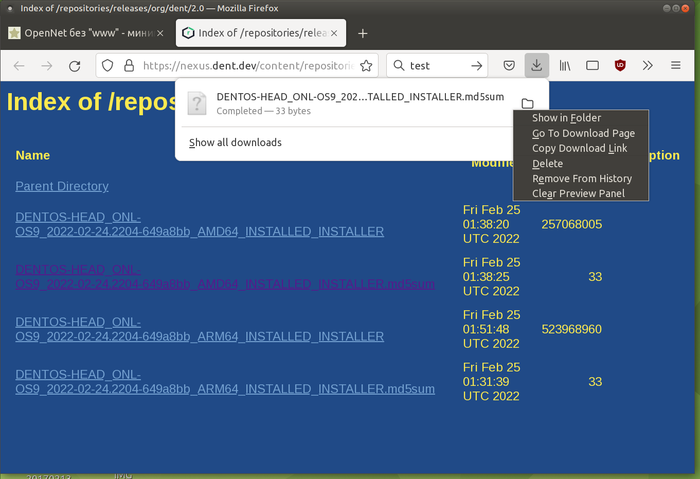Click the Name column header
Viewport: 700px width, 479px height.
tap(33, 155)
